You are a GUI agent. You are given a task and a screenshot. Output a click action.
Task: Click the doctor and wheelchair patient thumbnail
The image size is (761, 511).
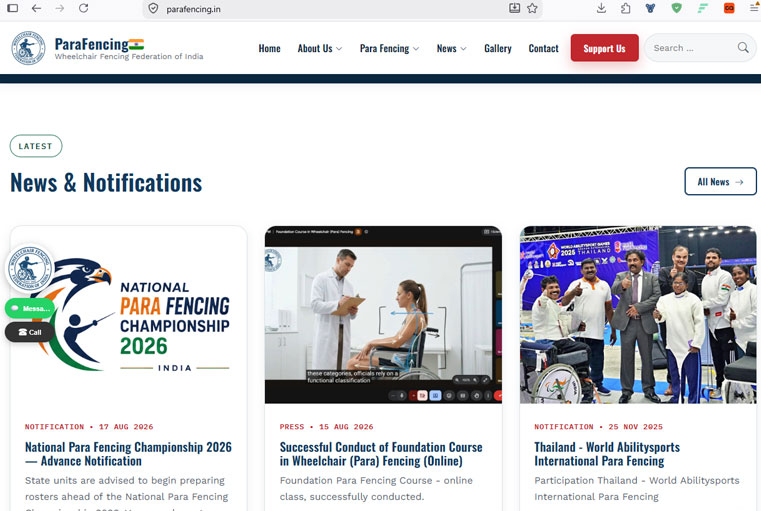click(x=383, y=314)
